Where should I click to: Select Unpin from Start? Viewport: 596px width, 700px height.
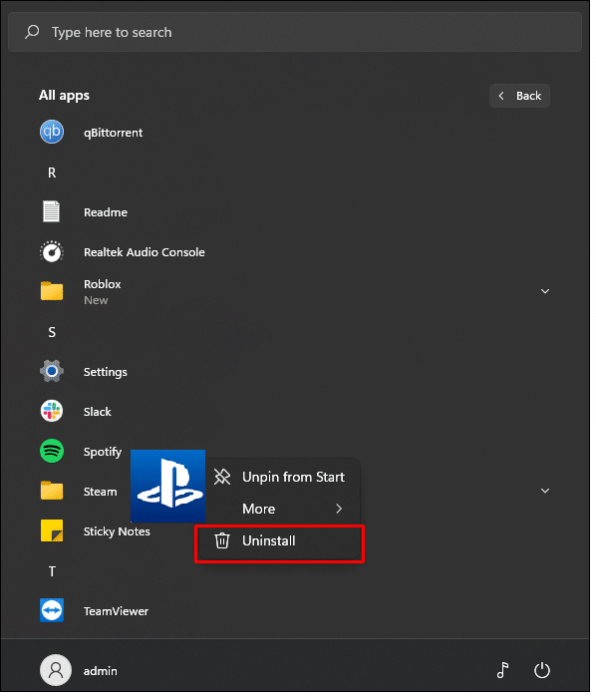[281, 480]
